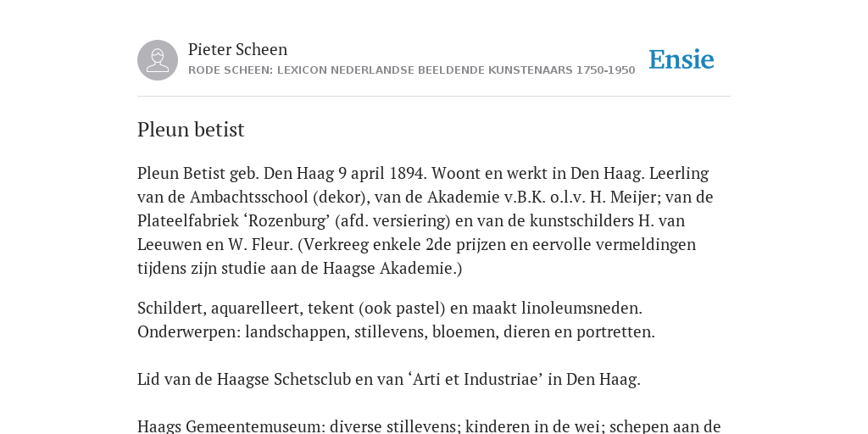This screenshot has height=434, width=868.
Task: Click the Pleun betist heading
Action: [x=191, y=130]
